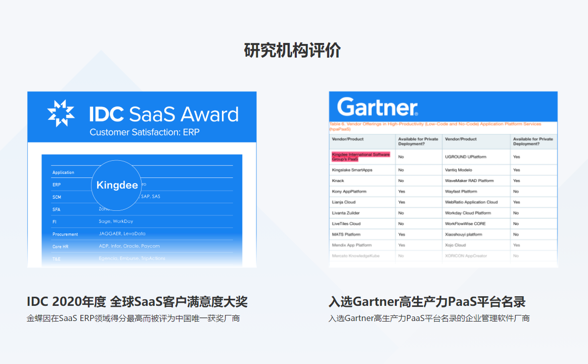
Task: Open the IDC SaaS Award banner heading
Action: click(164, 114)
